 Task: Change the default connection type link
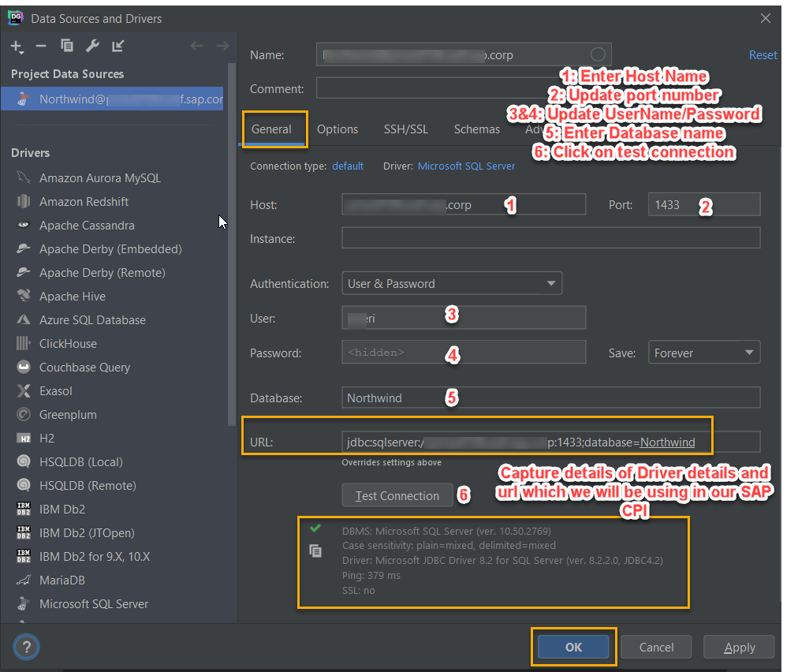(348, 166)
